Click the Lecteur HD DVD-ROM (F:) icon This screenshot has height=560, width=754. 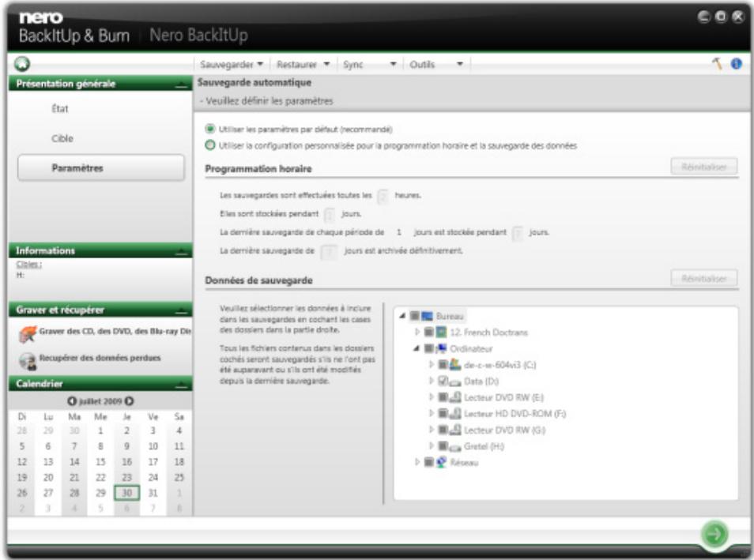point(455,413)
